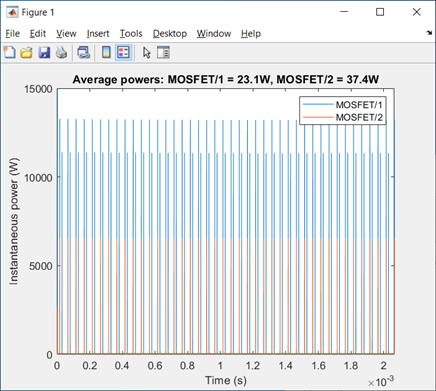
Task: Click the dock figure arrow icon
Action: [429, 33]
